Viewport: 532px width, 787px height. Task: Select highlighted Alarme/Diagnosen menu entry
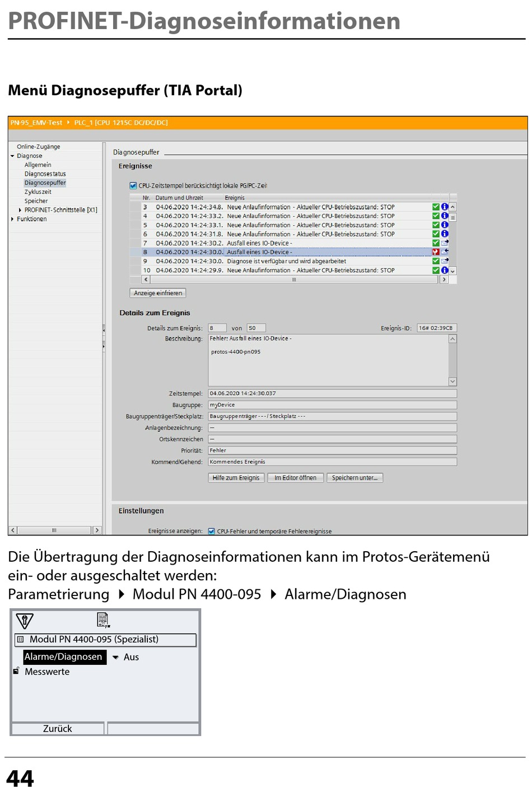tap(64, 656)
